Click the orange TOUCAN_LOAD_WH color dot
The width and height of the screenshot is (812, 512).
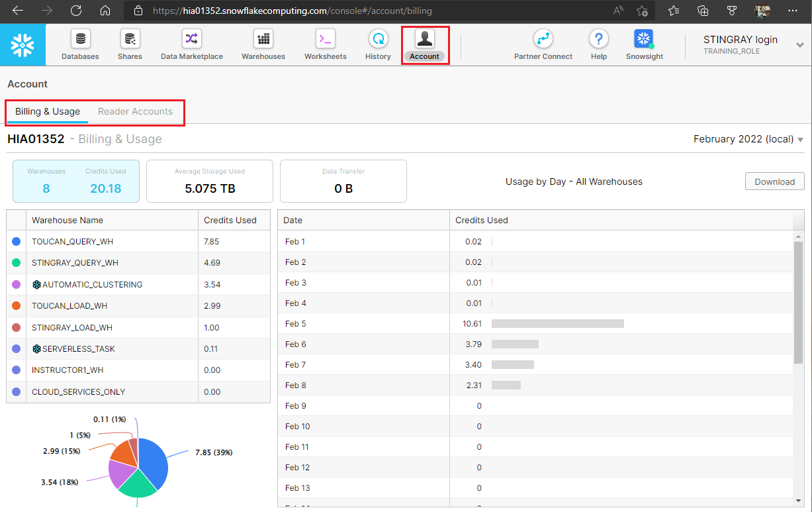click(16, 306)
